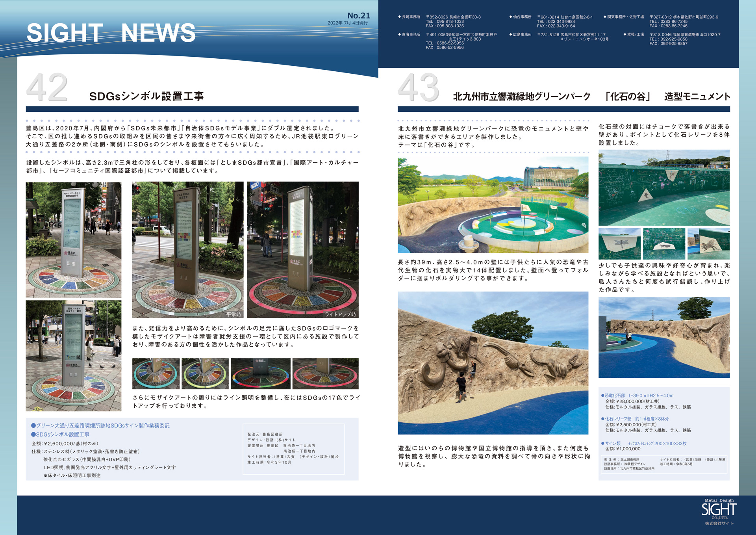Select the dragonfly fossil relief thumbnail

point(619,243)
